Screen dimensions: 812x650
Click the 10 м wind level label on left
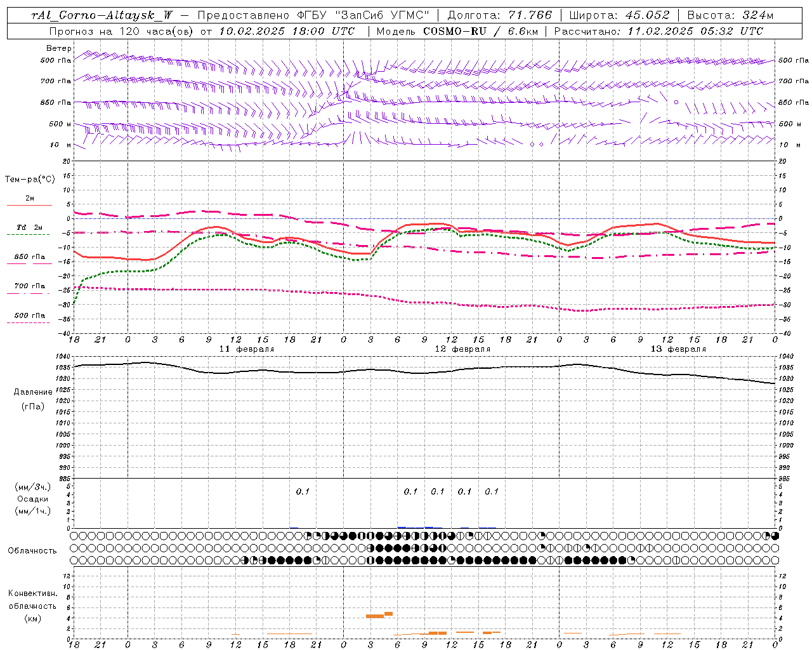pos(61,145)
